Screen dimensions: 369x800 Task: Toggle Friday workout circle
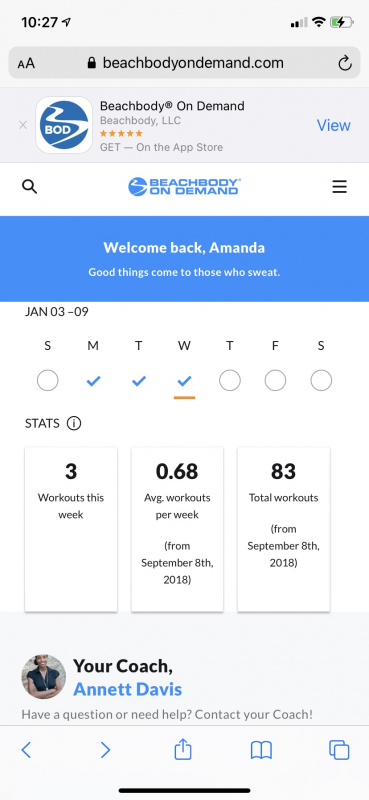[275, 381]
